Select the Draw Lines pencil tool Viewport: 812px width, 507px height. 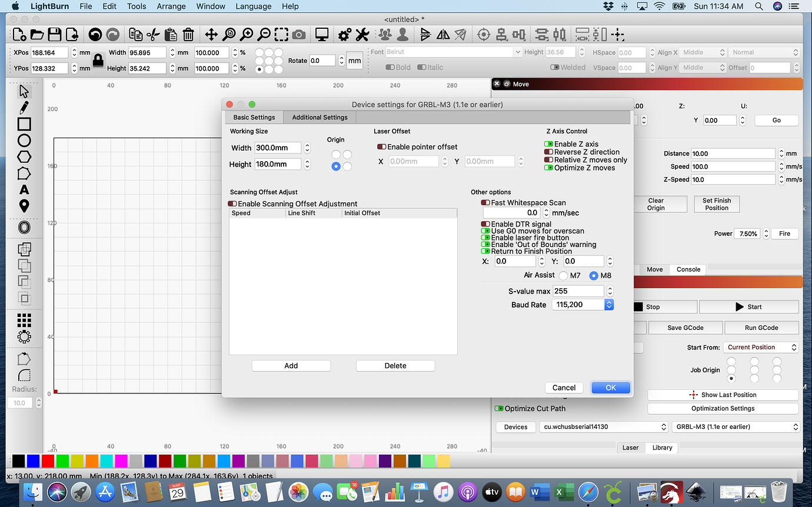click(x=24, y=108)
